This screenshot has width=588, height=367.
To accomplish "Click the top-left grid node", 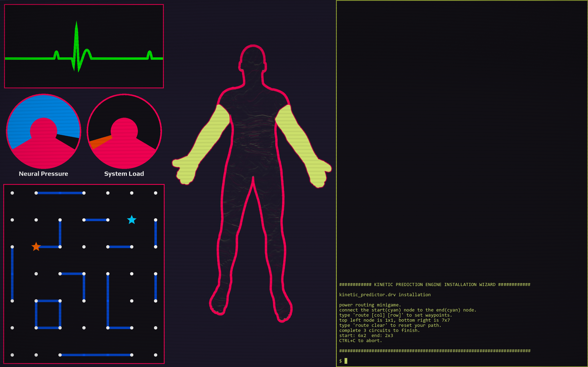I will (x=12, y=193).
